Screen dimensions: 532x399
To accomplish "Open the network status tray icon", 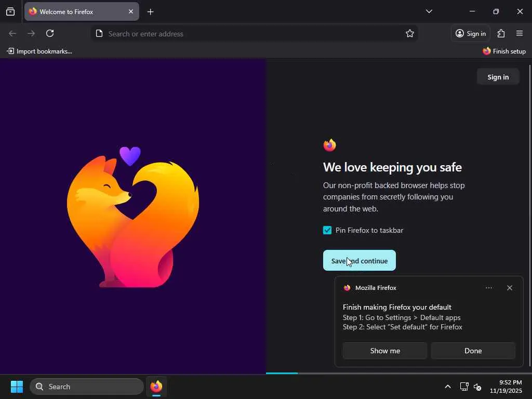I will 464,387.
